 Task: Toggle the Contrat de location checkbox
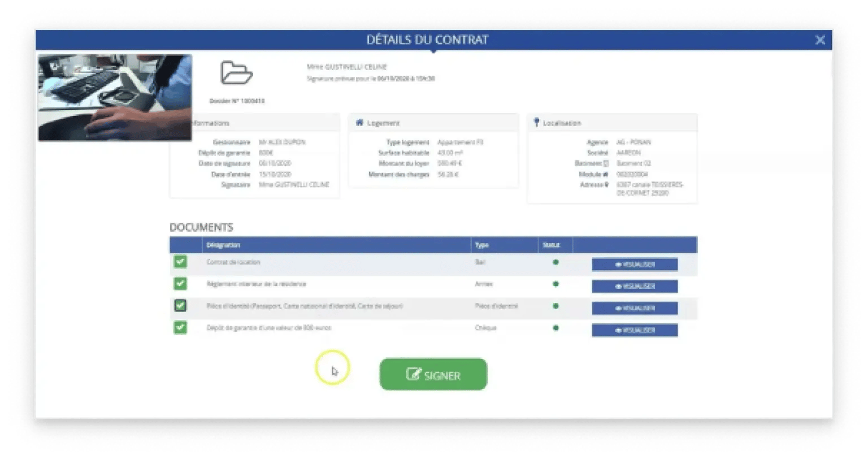tap(180, 262)
